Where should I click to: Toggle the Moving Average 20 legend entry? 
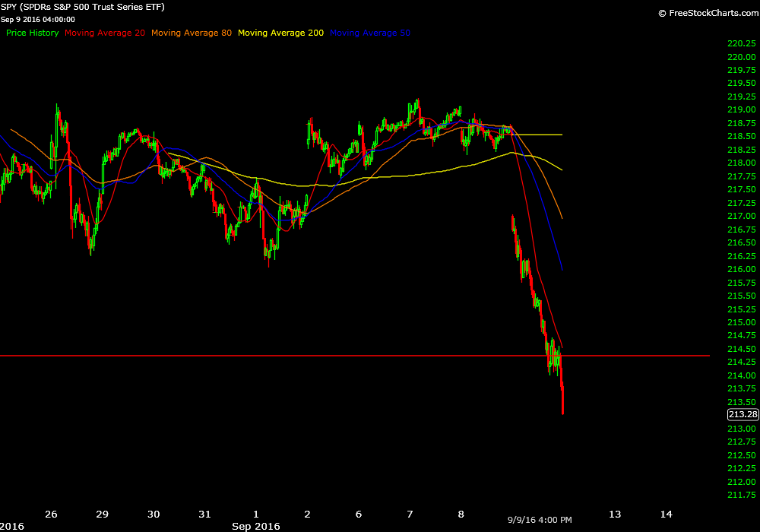click(105, 33)
